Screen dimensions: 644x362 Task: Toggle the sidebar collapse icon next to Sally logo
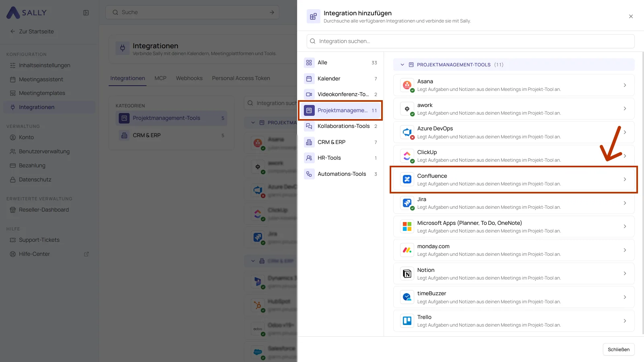(86, 12)
